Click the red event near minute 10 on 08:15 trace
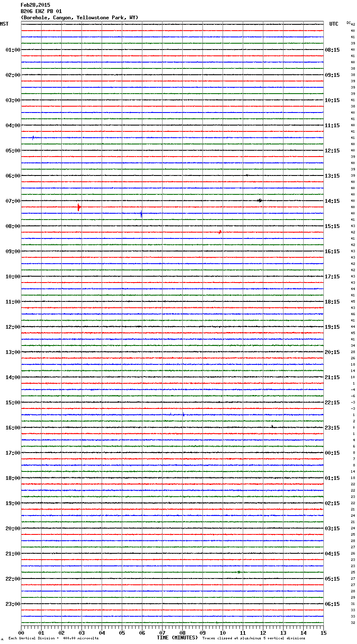The image size is (357, 644). click(220, 232)
